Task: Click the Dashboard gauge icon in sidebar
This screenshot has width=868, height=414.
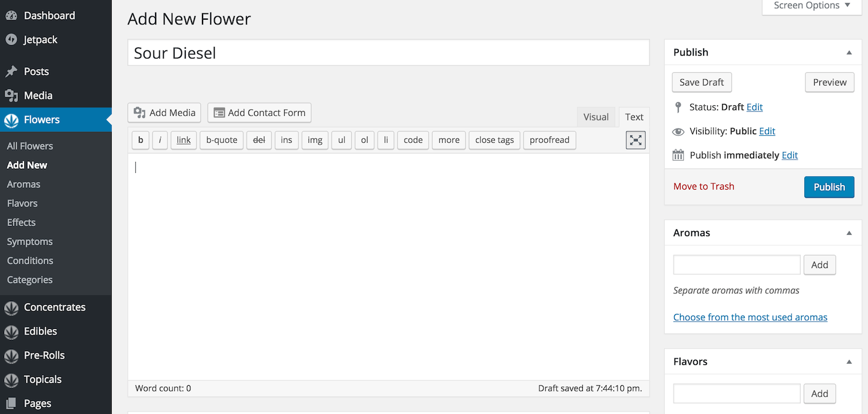Action: 11,16
